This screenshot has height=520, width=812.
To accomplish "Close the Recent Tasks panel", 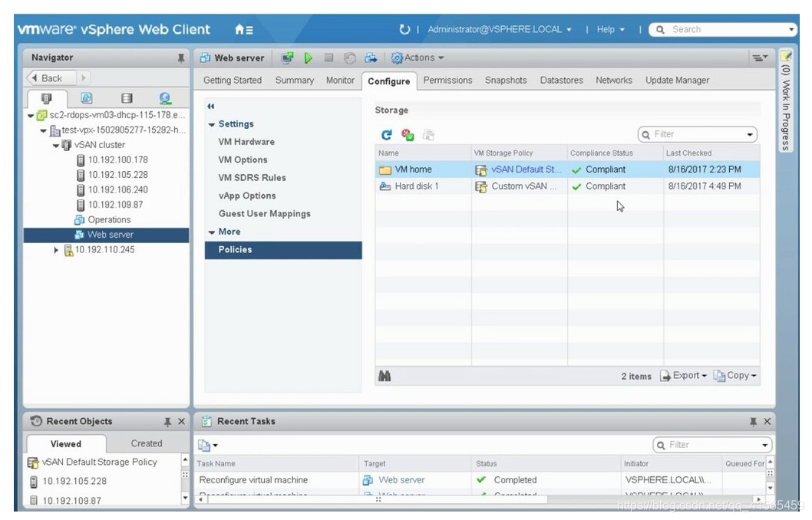I will click(x=767, y=422).
